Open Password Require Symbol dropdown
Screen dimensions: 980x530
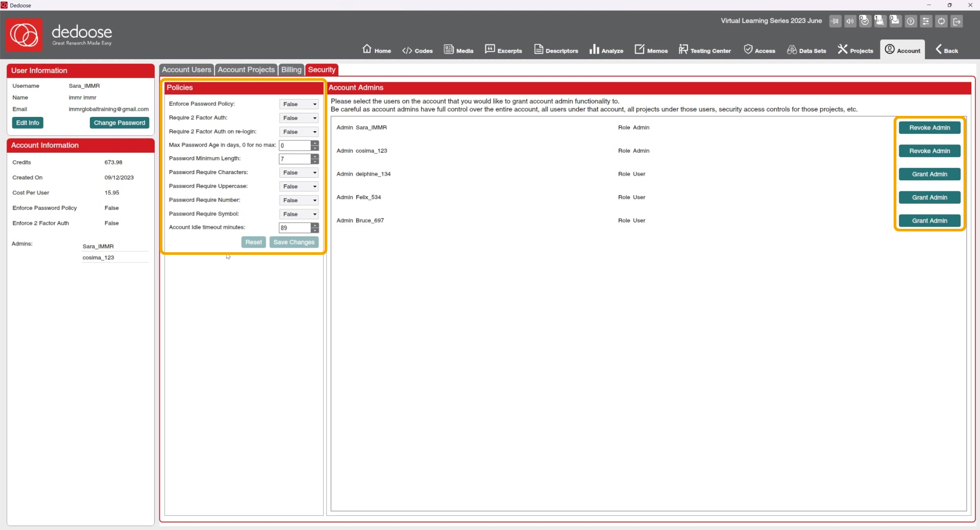point(299,214)
